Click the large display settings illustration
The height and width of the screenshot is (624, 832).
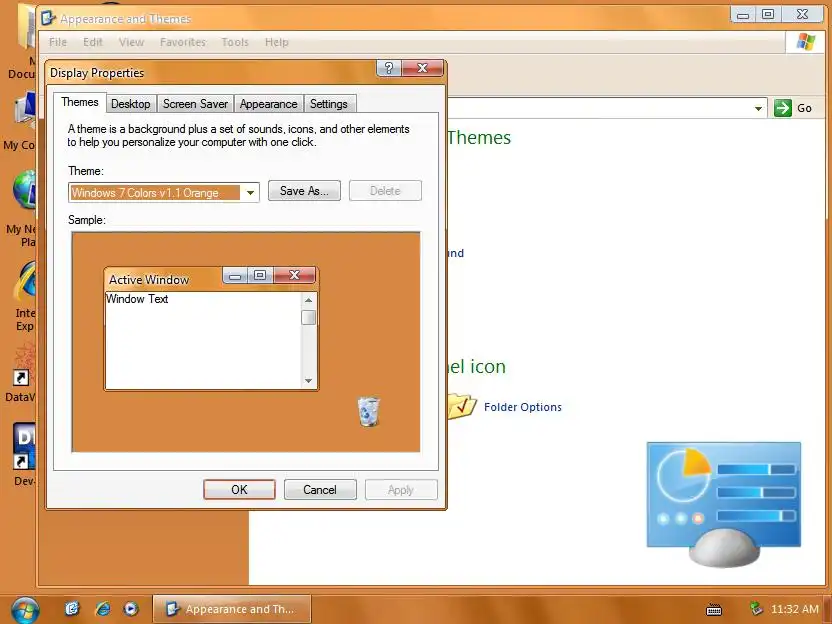(724, 503)
